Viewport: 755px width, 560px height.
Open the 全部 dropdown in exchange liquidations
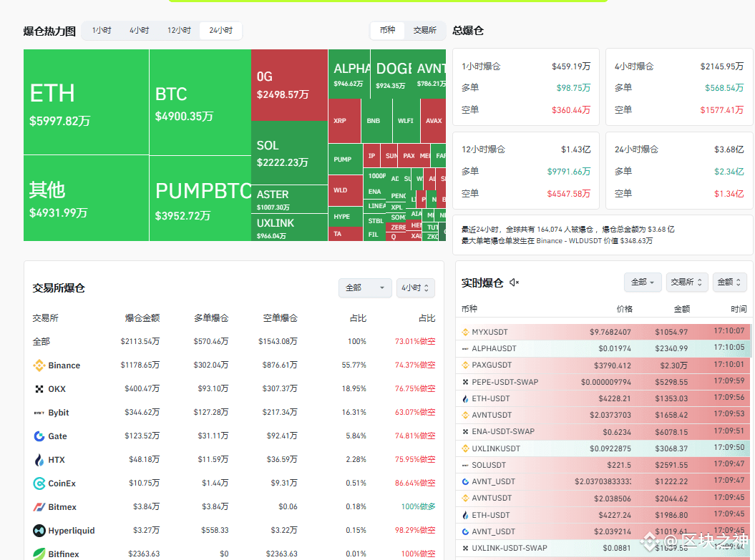click(365, 288)
